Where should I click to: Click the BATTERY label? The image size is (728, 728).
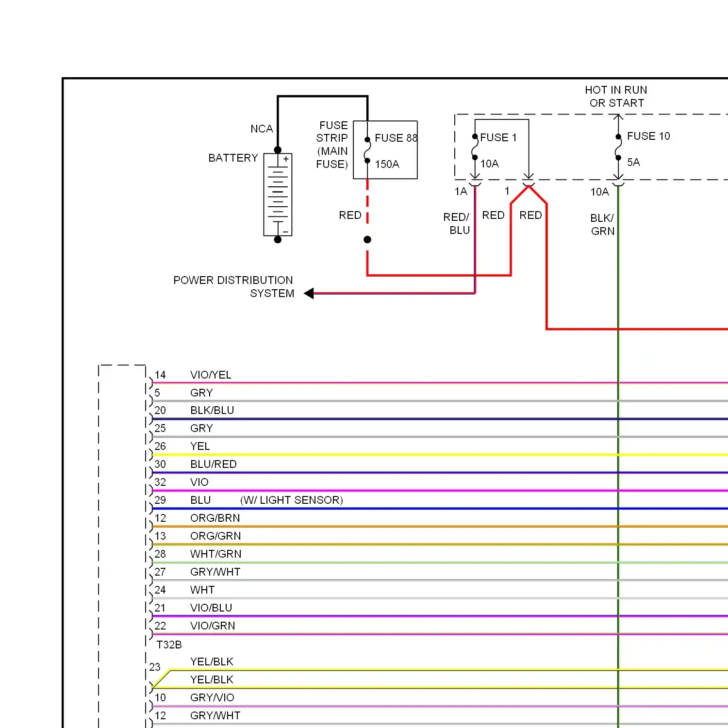coord(233,158)
